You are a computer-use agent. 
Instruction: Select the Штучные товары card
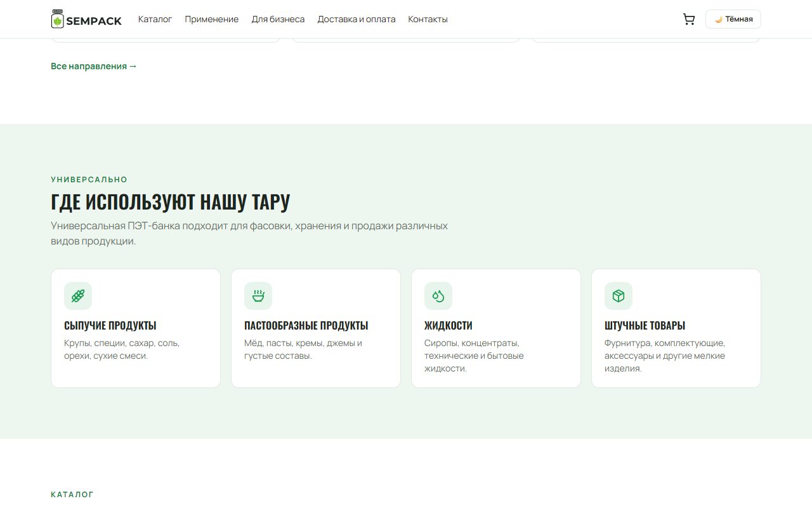676,328
